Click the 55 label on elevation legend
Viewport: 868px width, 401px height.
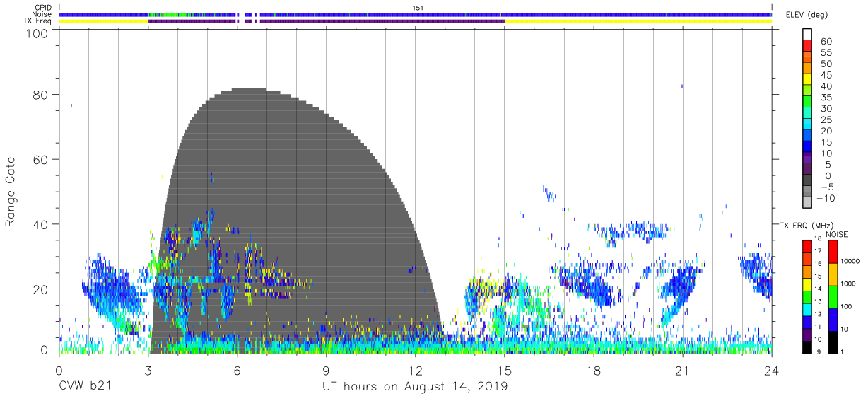[826, 52]
